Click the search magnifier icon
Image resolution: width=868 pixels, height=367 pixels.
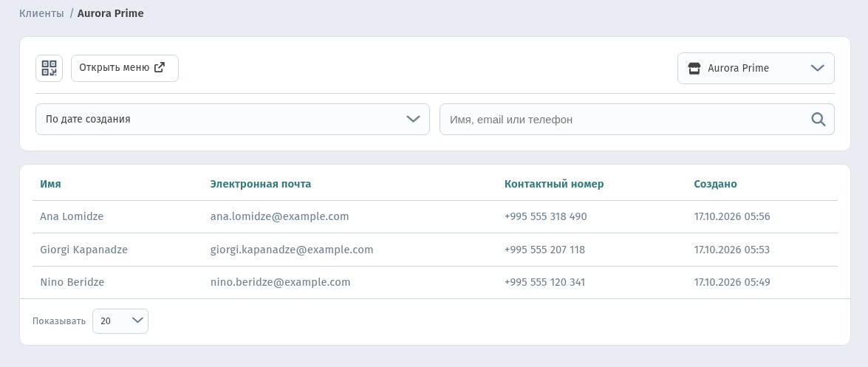pyautogui.click(x=819, y=119)
